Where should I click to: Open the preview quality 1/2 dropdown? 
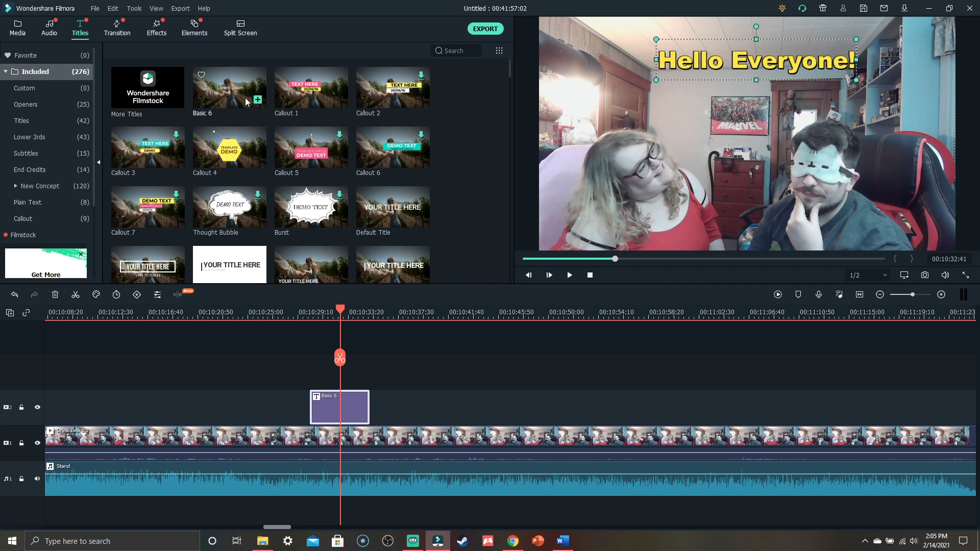[x=868, y=275]
